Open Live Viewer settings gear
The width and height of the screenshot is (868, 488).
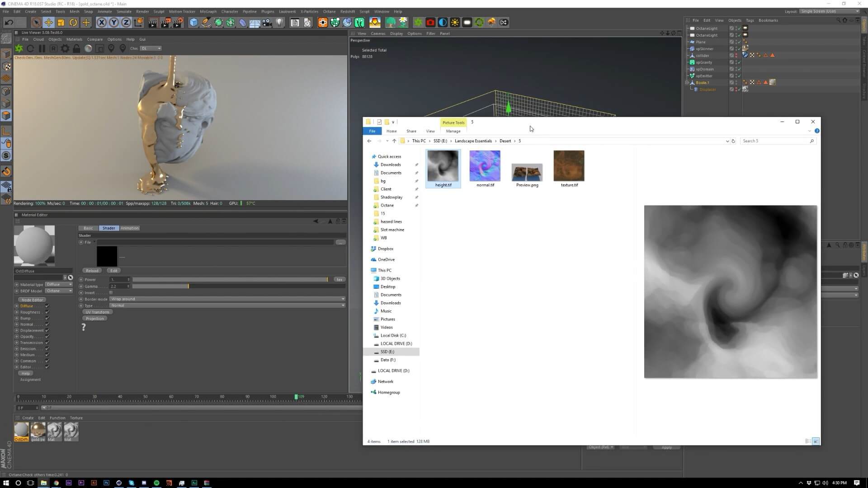[x=65, y=48]
